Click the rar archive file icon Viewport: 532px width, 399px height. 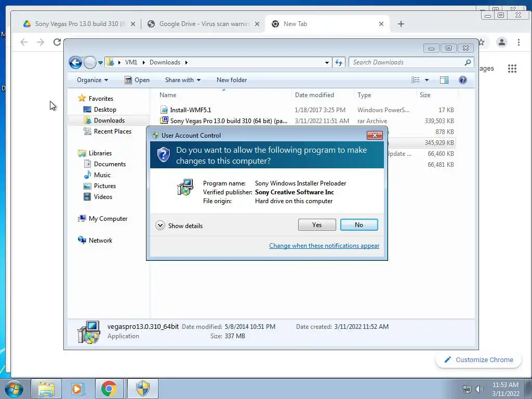tap(164, 120)
